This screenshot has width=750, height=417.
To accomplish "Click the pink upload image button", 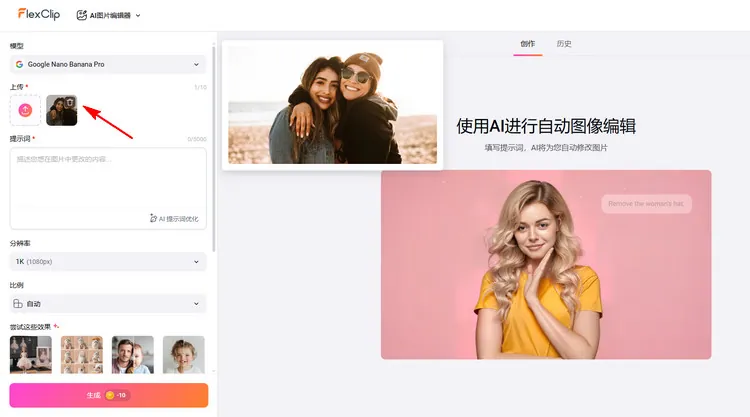I will [x=26, y=110].
